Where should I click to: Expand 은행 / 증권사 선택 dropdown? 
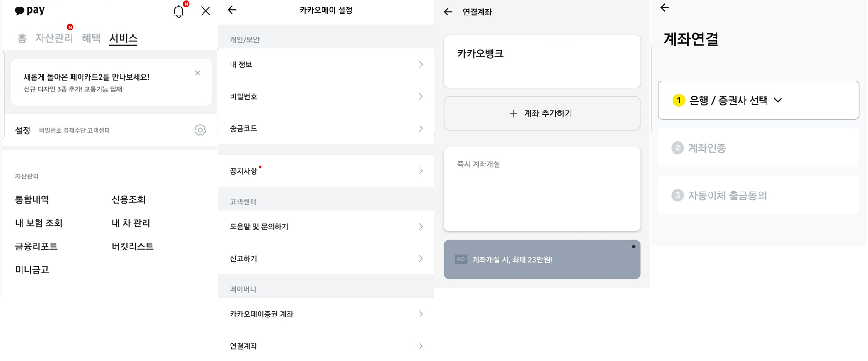tap(759, 100)
